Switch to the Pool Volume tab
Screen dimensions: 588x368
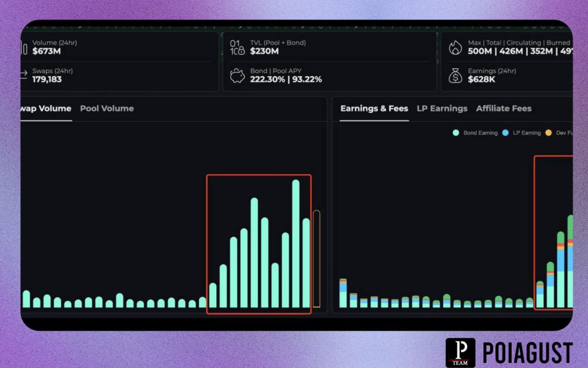(107, 109)
